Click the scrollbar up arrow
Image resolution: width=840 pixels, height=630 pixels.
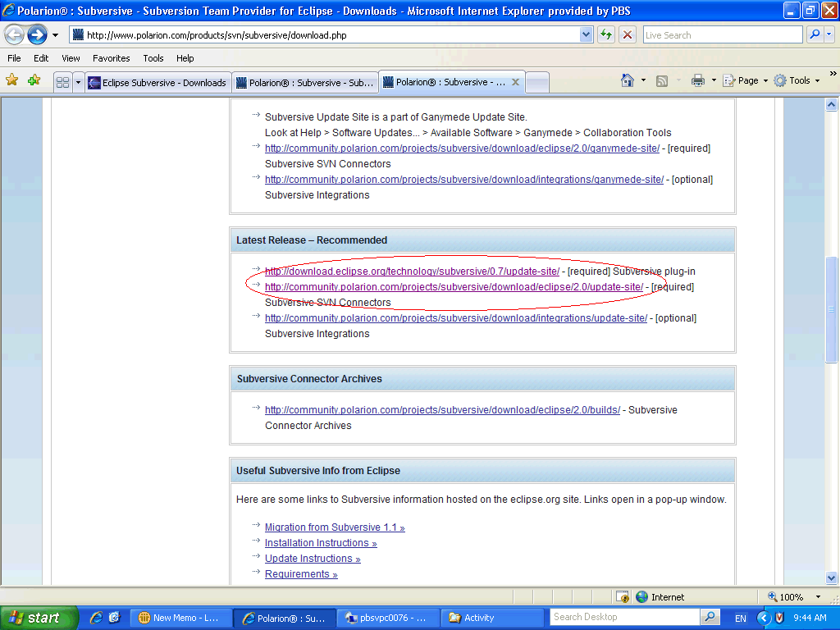[832, 105]
